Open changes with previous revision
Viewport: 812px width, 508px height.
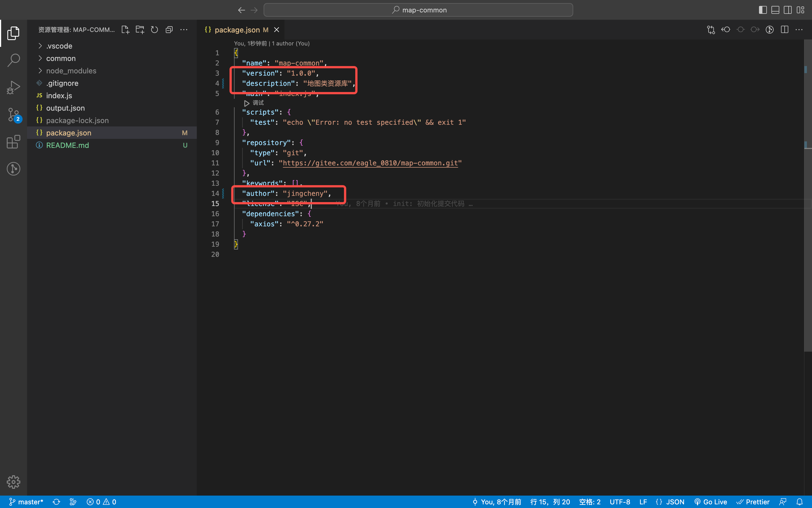pyautogui.click(x=725, y=30)
